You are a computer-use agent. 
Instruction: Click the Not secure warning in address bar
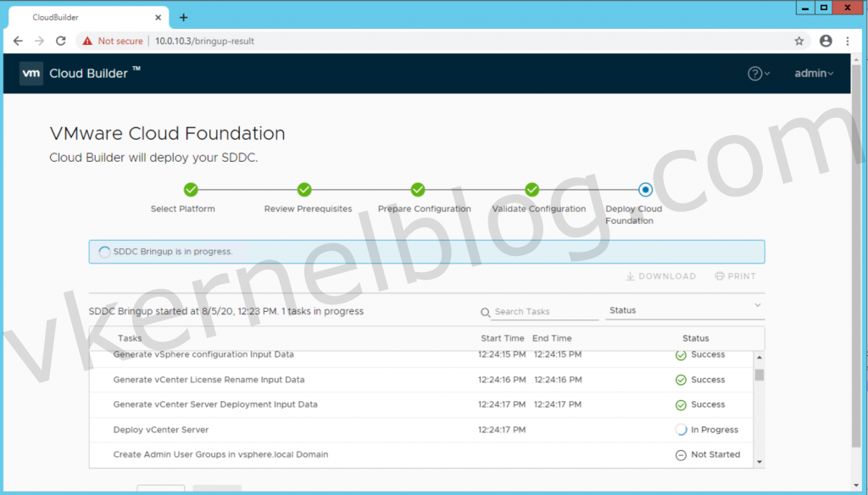coord(113,41)
